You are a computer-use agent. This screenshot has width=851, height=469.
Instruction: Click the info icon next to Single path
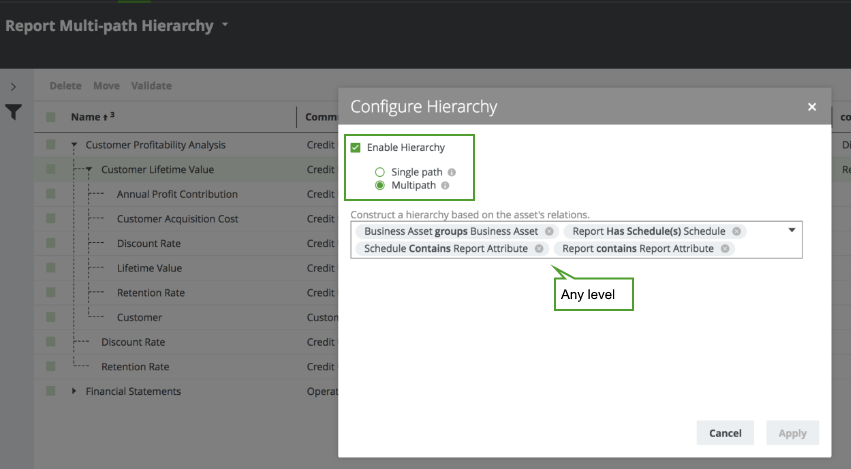click(x=452, y=172)
